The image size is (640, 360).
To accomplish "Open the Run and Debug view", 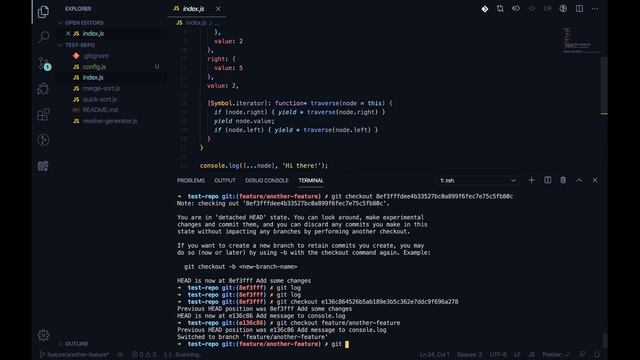I will tap(43, 89).
